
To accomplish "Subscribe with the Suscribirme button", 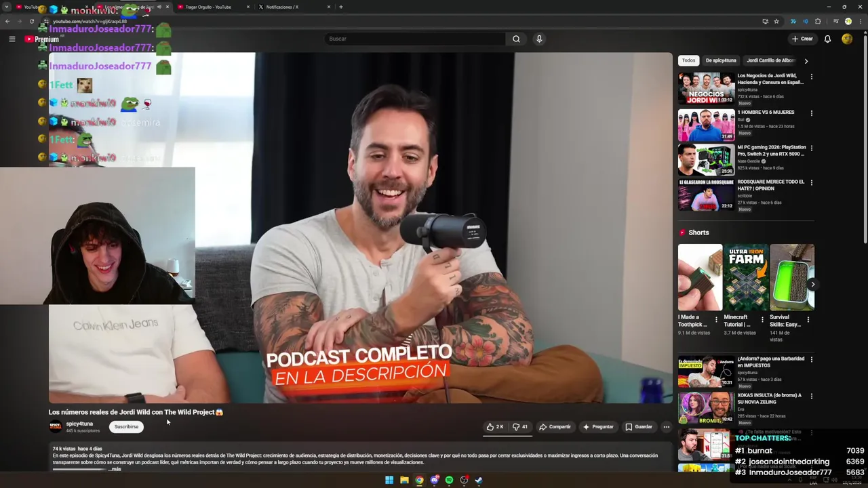I will coord(126,427).
